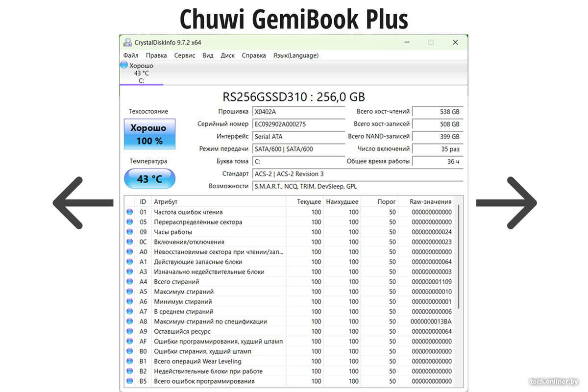
Task: Click status orb for attribute B1
Action: [x=130, y=362]
